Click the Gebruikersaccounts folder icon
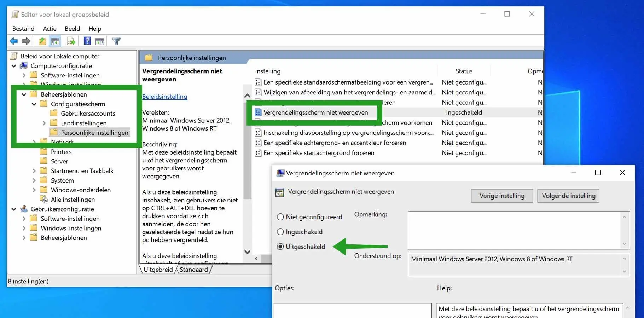Viewport: 644px width, 318px height. click(x=54, y=113)
